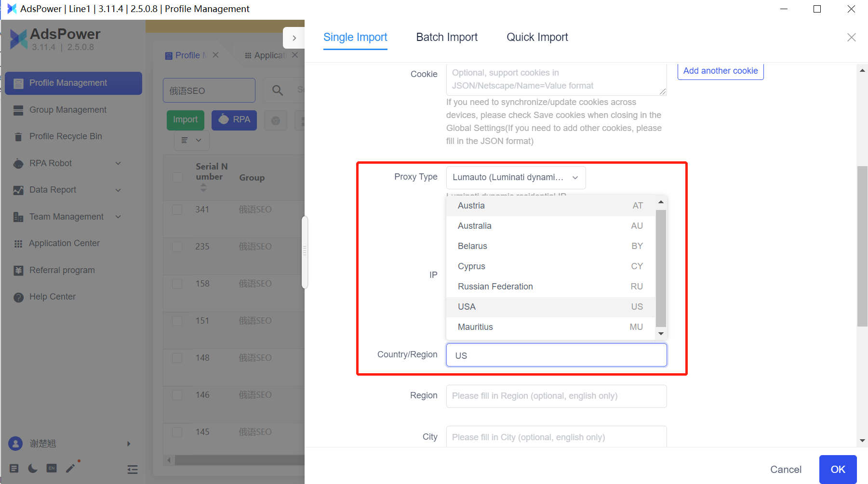Viewport: 868px width, 484px height.
Task: Tick the checkbox for profile 341
Action: [x=177, y=209]
